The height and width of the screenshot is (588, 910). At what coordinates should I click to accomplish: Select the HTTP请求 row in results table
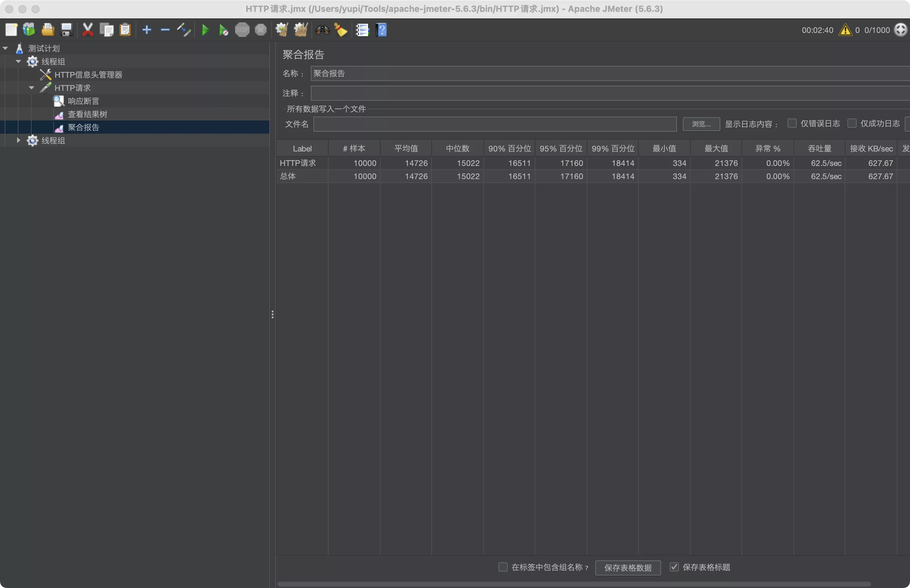[x=593, y=163]
